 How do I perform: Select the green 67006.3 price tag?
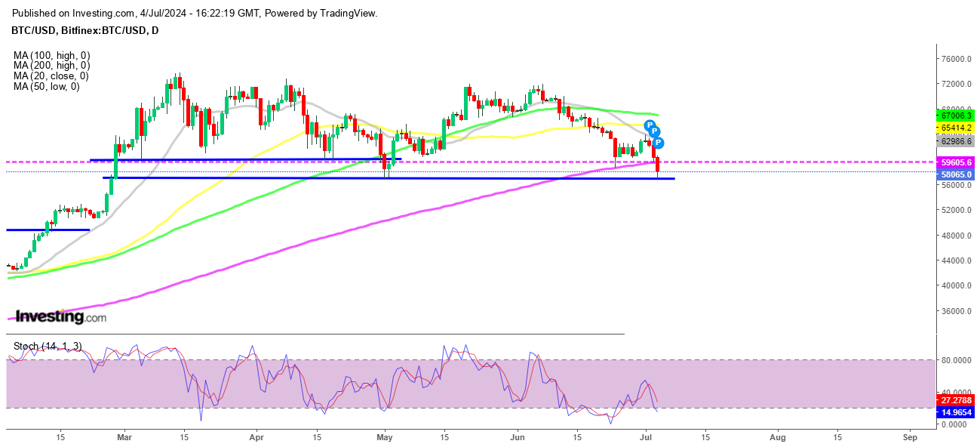pos(957,116)
